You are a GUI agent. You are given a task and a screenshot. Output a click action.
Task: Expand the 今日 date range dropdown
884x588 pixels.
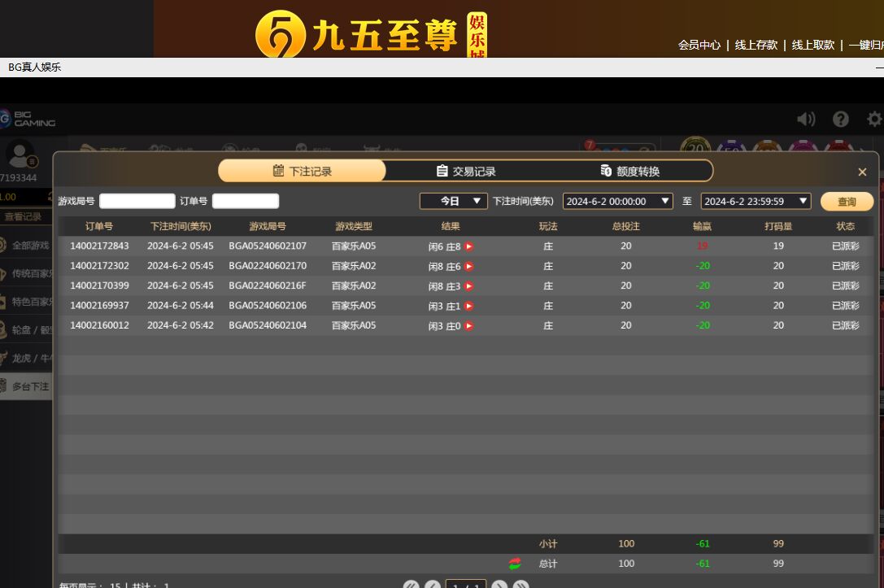pos(454,201)
